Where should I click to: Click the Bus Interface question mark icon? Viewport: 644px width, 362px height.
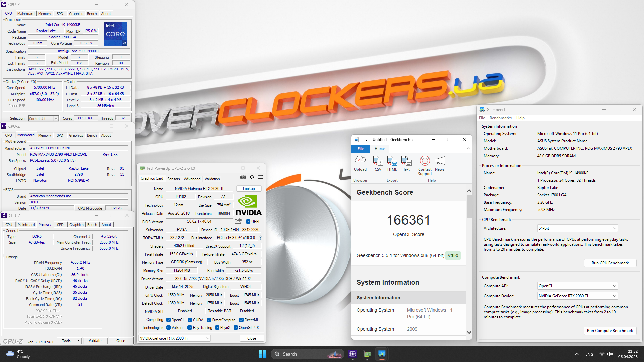(260, 238)
